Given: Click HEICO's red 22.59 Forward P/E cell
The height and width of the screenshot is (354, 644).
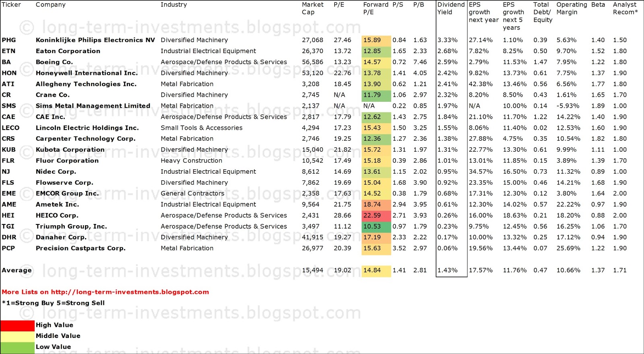Looking at the screenshot, I should 376,216.
